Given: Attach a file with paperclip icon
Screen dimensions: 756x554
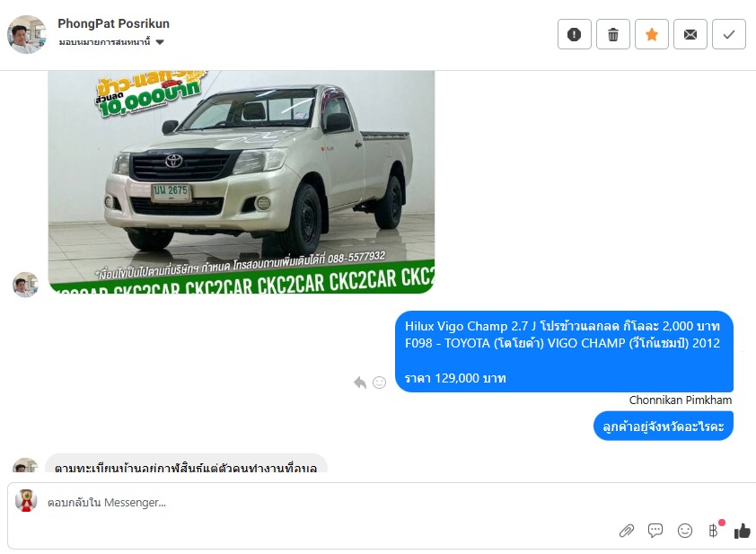Looking at the screenshot, I should pyautogui.click(x=627, y=531).
